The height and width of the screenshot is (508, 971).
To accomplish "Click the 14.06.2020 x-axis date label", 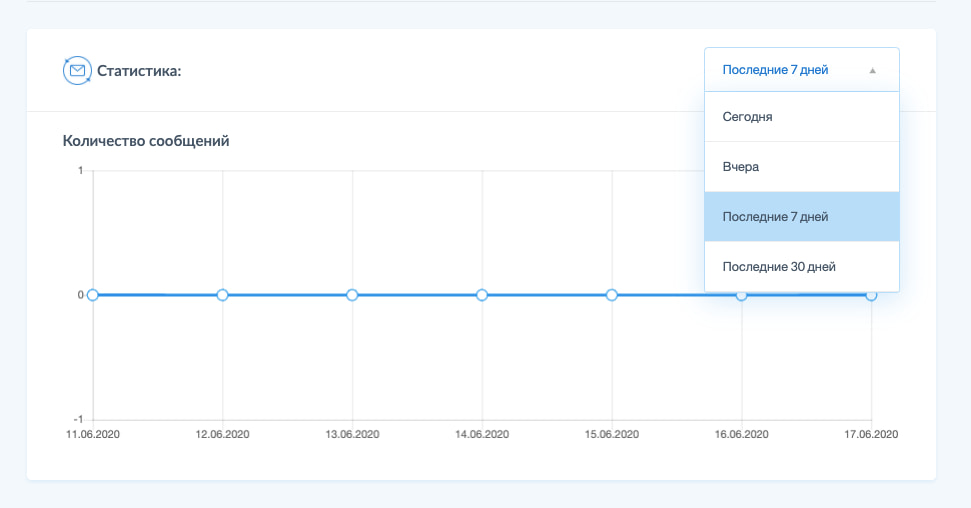I will [x=482, y=434].
